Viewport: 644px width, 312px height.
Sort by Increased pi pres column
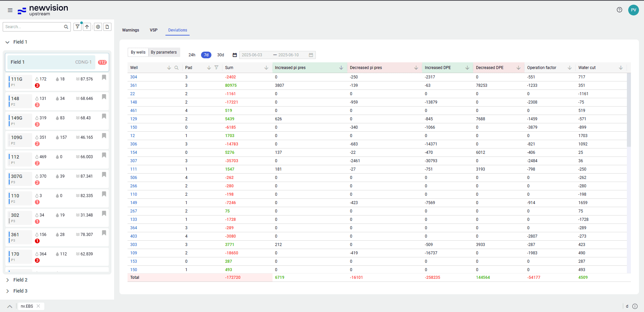341,68
